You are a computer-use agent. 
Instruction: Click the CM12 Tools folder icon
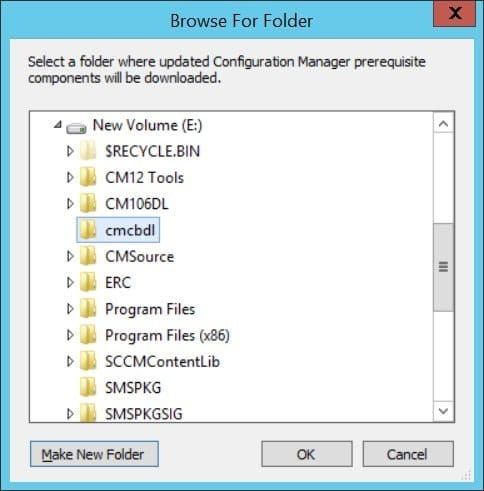[x=88, y=177]
